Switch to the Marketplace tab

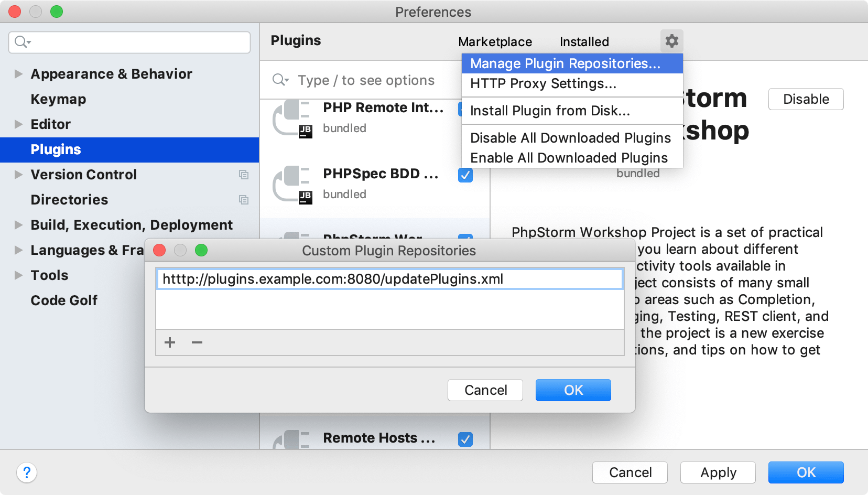point(495,42)
